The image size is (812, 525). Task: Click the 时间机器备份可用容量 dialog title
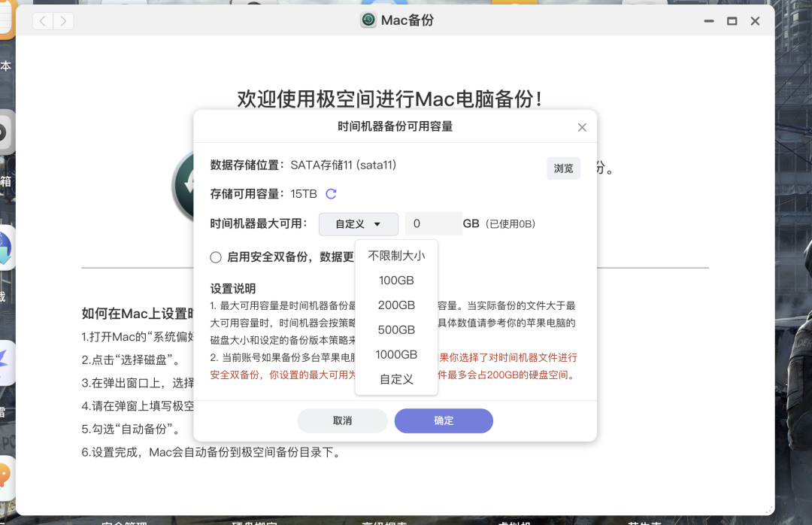click(x=395, y=126)
